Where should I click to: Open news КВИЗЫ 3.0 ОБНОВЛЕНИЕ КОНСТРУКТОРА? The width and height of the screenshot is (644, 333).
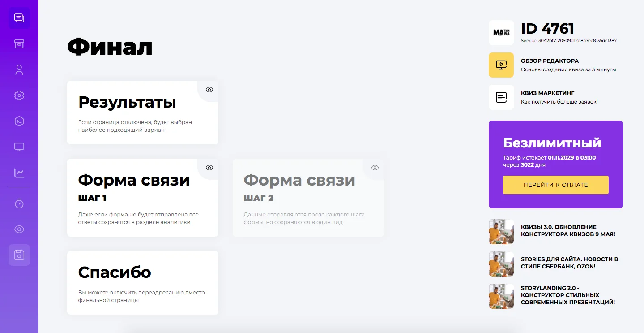click(568, 230)
